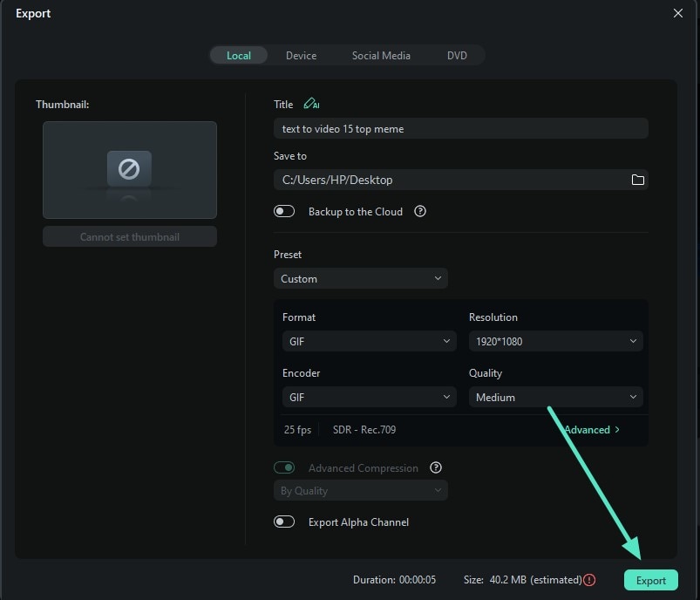Viewport: 700px width, 600px height.
Task: Enable the Export Alpha Channel switch
Action: 284,522
